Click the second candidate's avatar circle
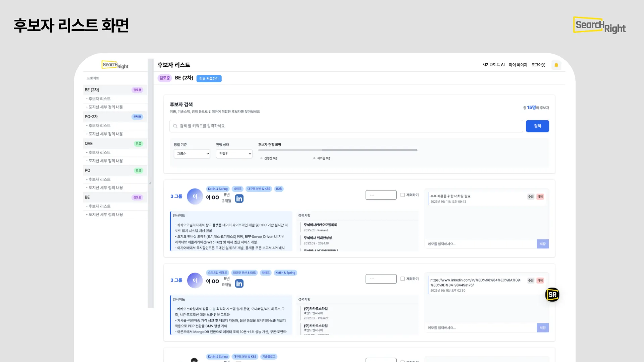 [195, 281]
